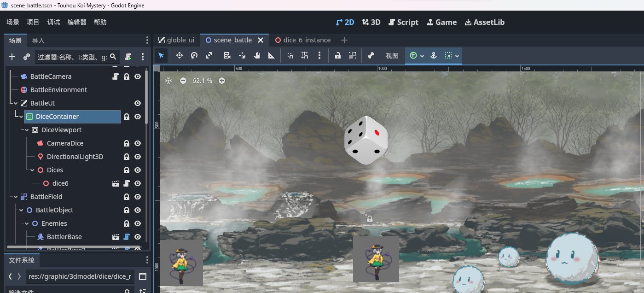Center the view with the viewport icon
This screenshot has height=293, width=644.
click(x=168, y=81)
